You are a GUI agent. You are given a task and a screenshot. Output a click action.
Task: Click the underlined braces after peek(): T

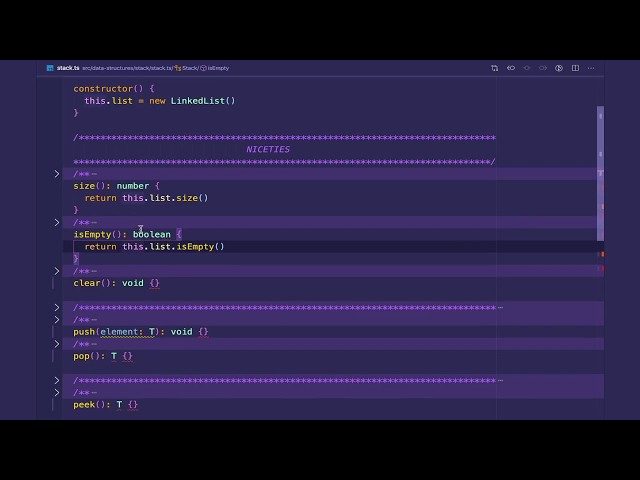[x=133, y=405]
